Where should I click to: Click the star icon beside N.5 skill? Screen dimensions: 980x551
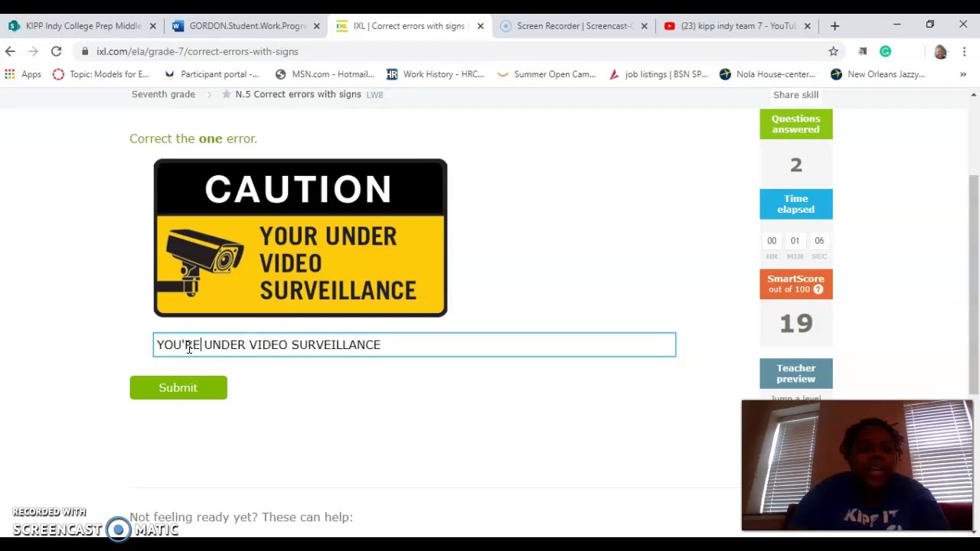pos(226,94)
